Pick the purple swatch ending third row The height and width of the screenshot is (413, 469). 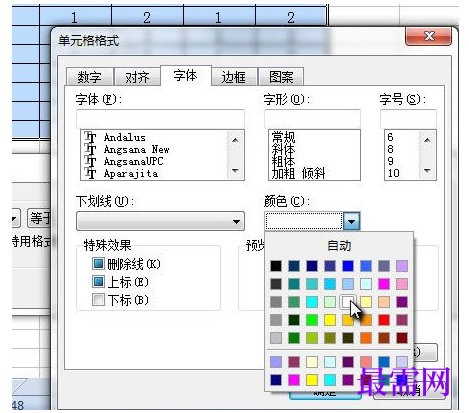pyautogui.click(x=402, y=302)
